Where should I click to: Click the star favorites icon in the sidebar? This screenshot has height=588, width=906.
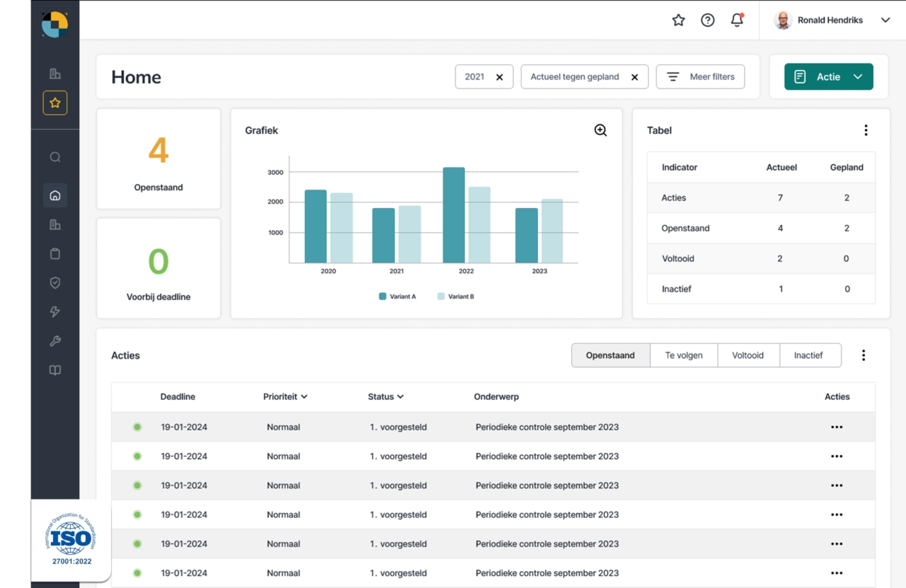coord(55,103)
